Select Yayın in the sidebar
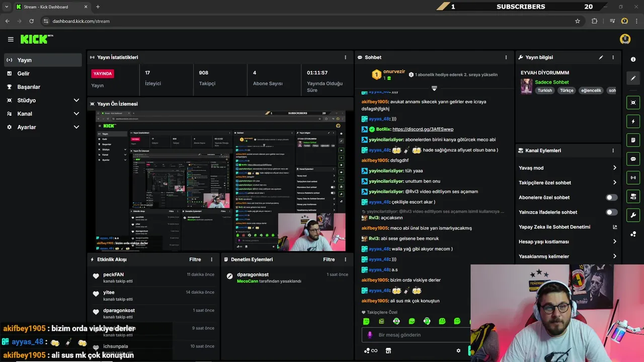This screenshot has width=644, height=362. click(x=43, y=60)
